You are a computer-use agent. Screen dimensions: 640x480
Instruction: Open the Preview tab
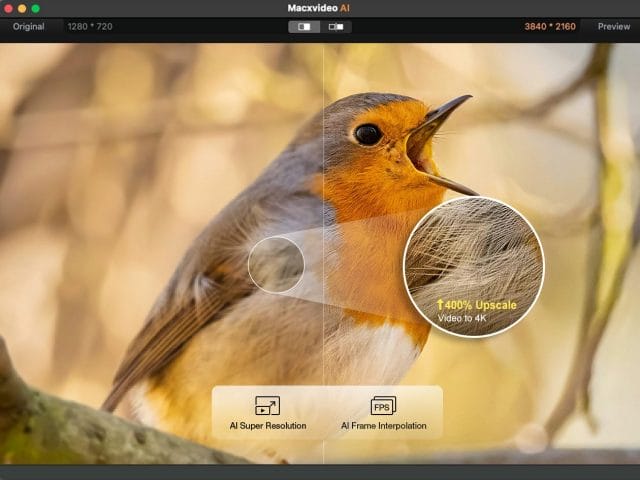(613, 26)
